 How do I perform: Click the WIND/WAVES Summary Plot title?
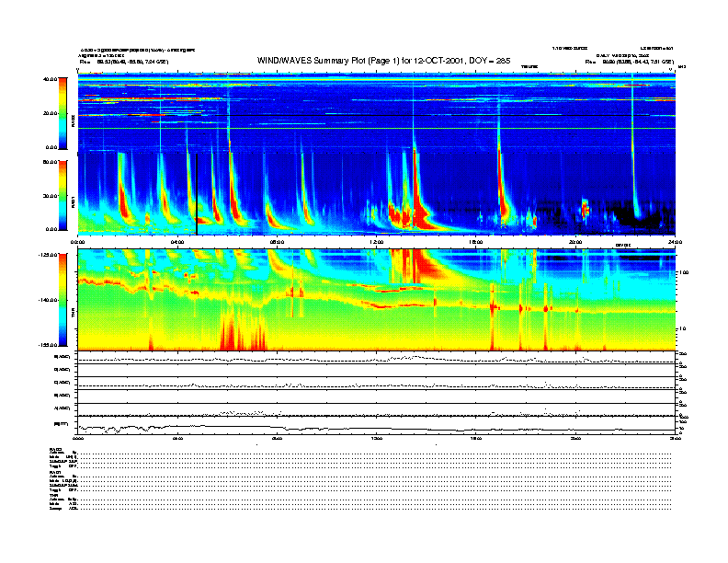coord(383,61)
